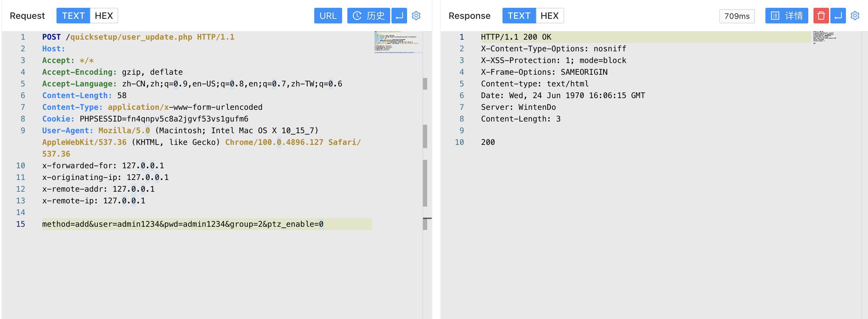
Task: Click the X-XSS-Protection response header line
Action: point(554,60)
